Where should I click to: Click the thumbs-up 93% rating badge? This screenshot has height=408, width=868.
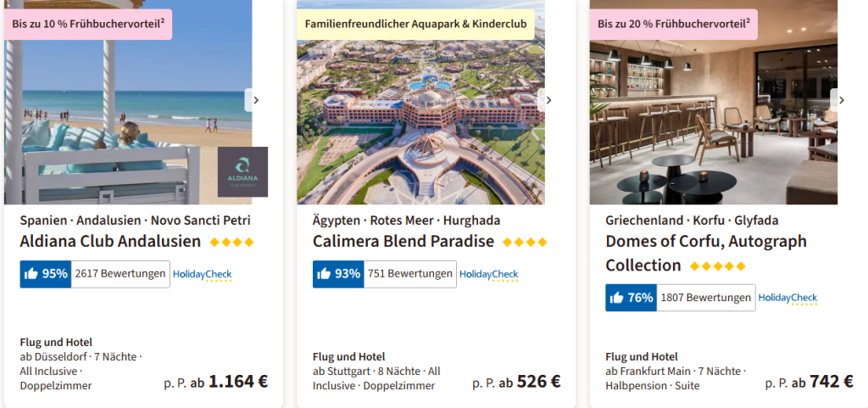click(338, 274)
